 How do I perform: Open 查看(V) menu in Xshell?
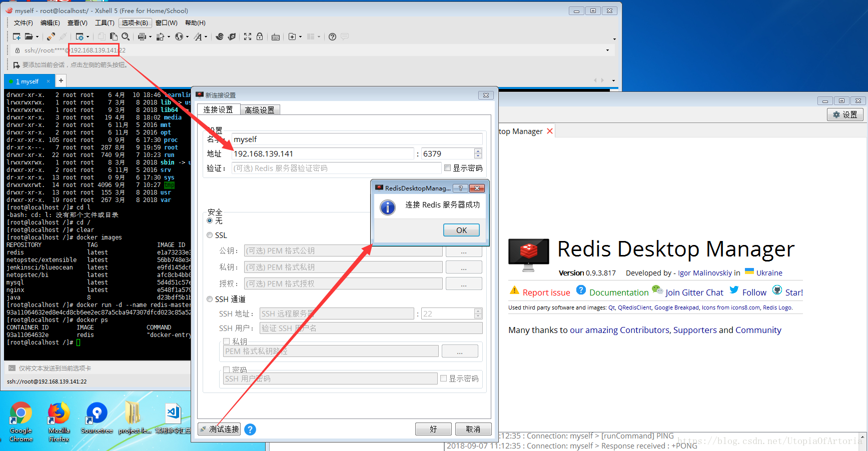point(77,23)
